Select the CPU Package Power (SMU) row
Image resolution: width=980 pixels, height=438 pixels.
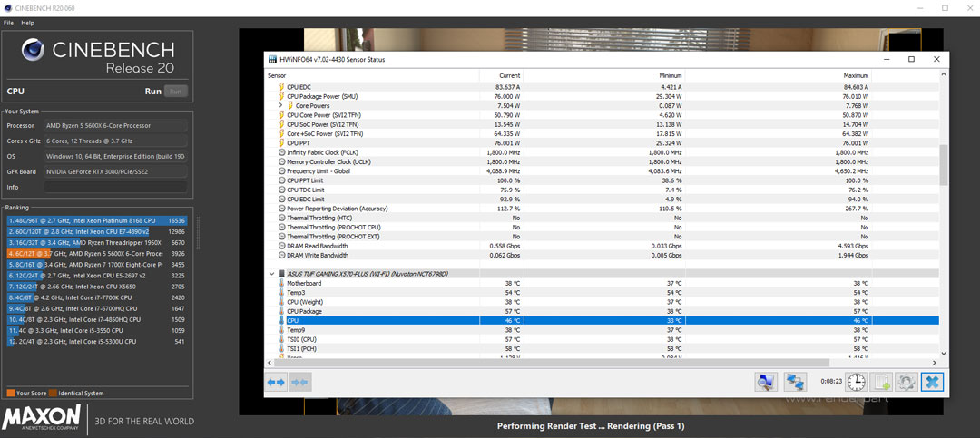coord(603,96)
